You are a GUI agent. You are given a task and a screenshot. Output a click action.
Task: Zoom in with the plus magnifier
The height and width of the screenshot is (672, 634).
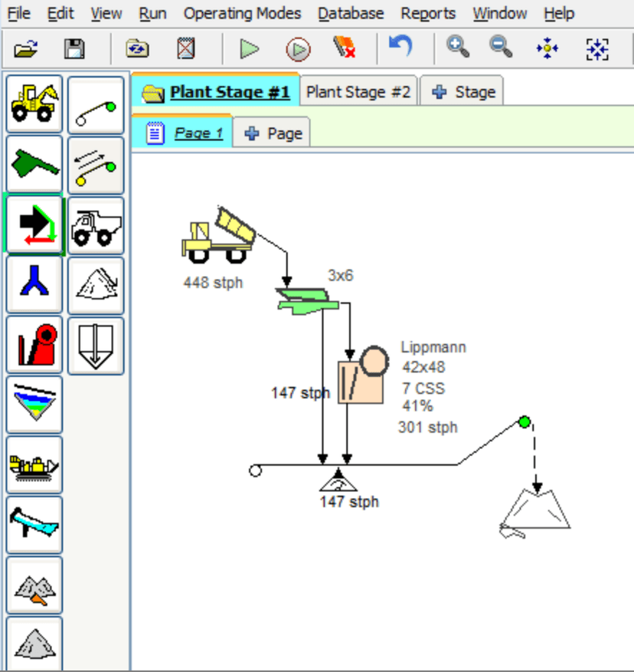458,48
